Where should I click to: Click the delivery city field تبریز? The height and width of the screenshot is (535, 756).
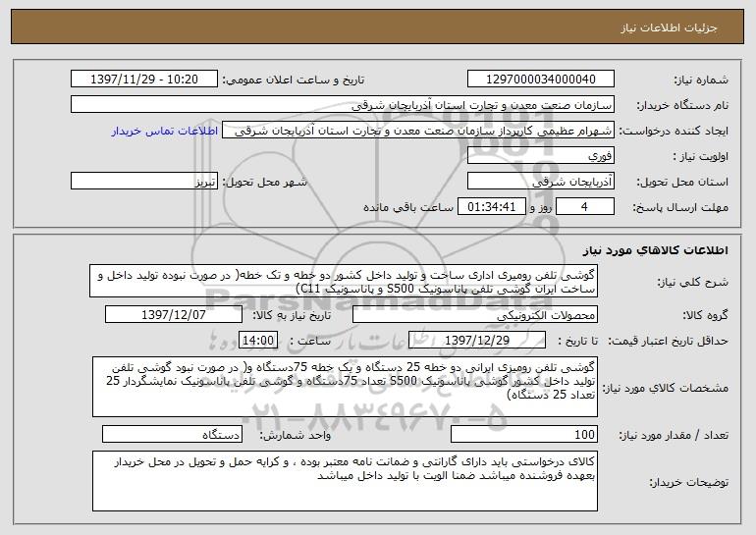144,182
